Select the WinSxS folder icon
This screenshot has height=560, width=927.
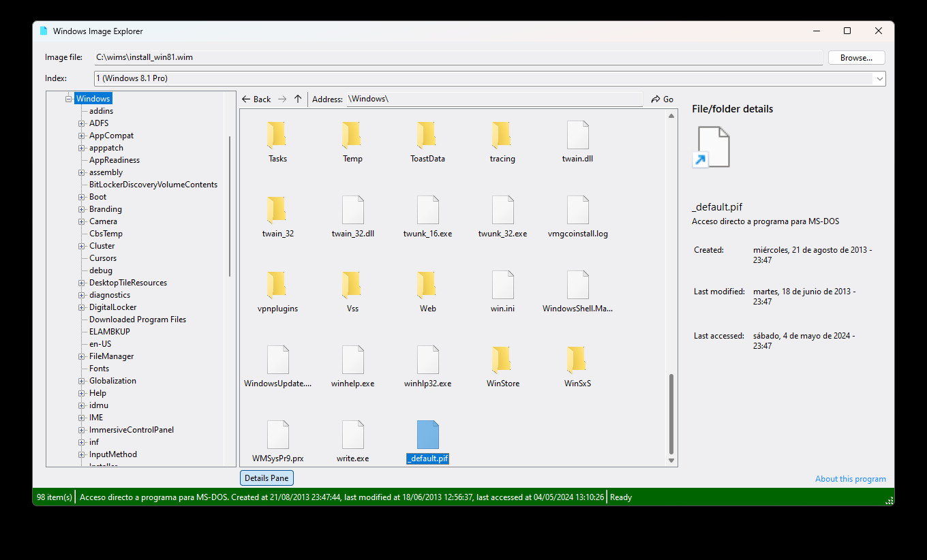(x=577, y=360)
